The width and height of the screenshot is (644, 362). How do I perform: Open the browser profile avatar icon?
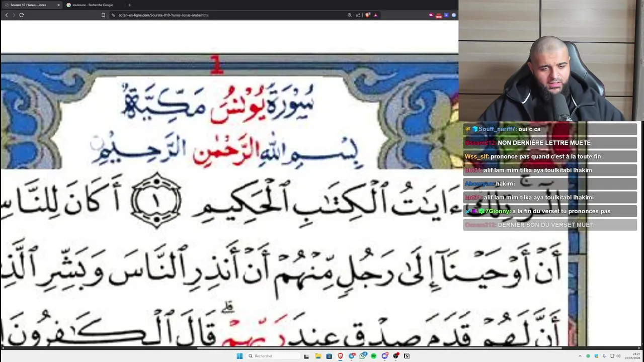(454, 15)
